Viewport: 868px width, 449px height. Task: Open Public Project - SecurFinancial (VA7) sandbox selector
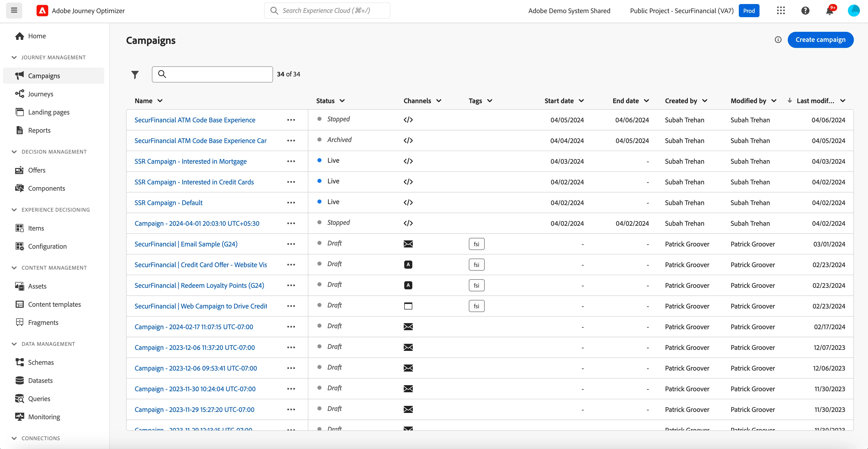tap(682, 11)
